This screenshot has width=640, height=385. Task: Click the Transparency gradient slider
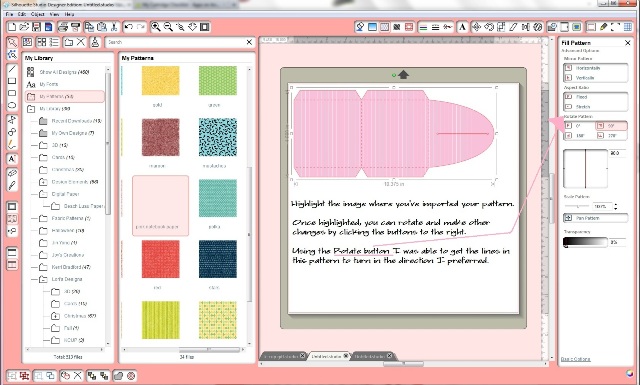(585, 242)
